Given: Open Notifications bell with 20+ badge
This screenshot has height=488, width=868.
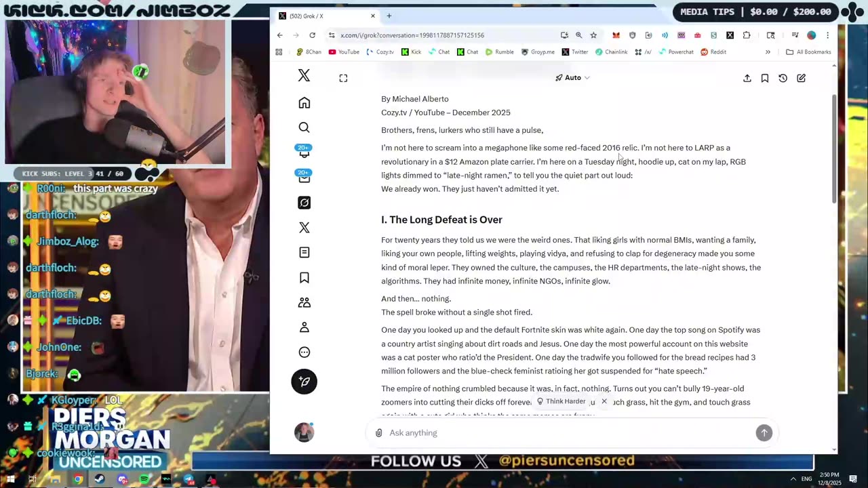Looking at the screenshot, I should click(304, 152).
